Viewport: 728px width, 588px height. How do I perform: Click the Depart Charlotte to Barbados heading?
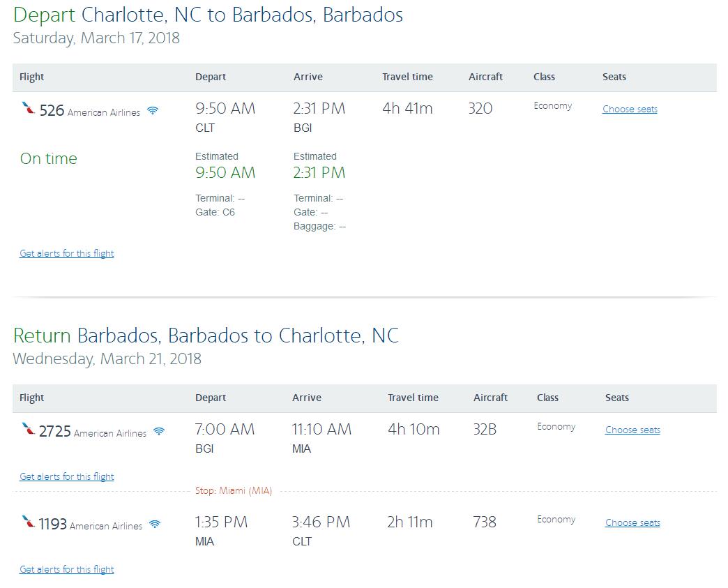point(208,15)
